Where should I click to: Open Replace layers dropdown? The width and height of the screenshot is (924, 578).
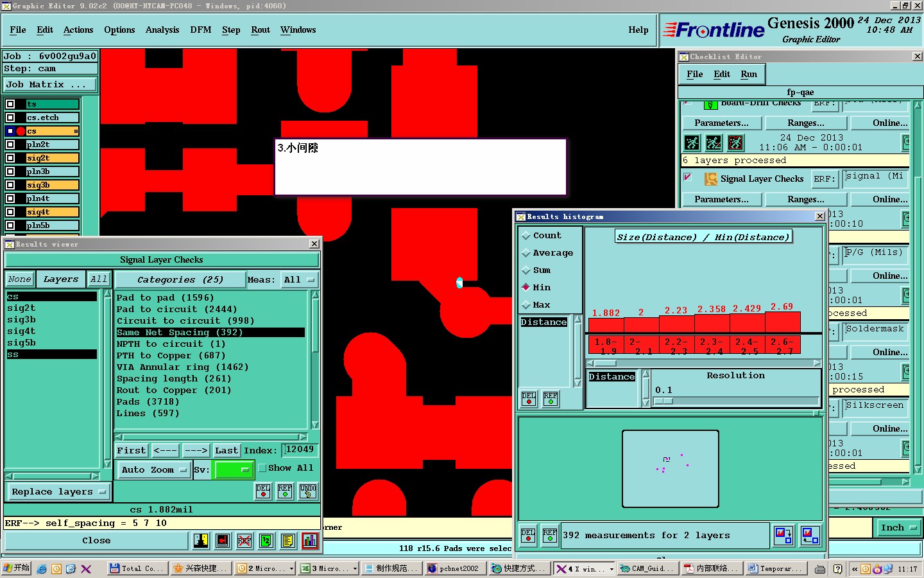click(58, 492)
